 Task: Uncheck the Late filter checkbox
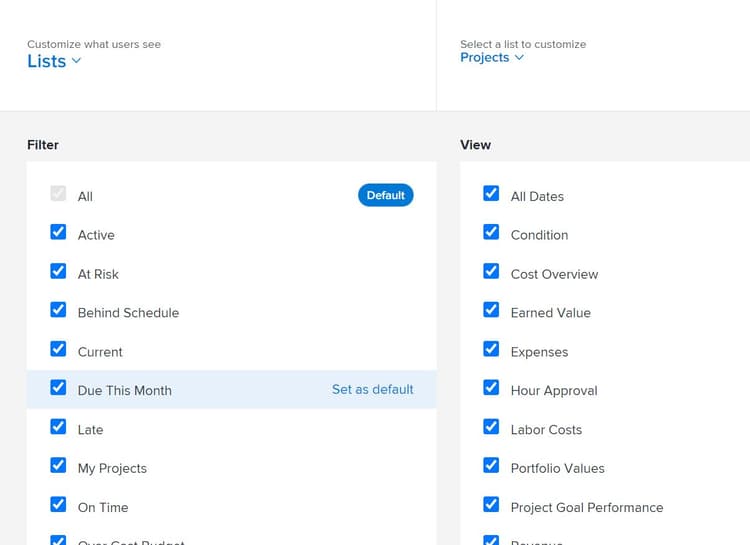[x=58, y=427]
